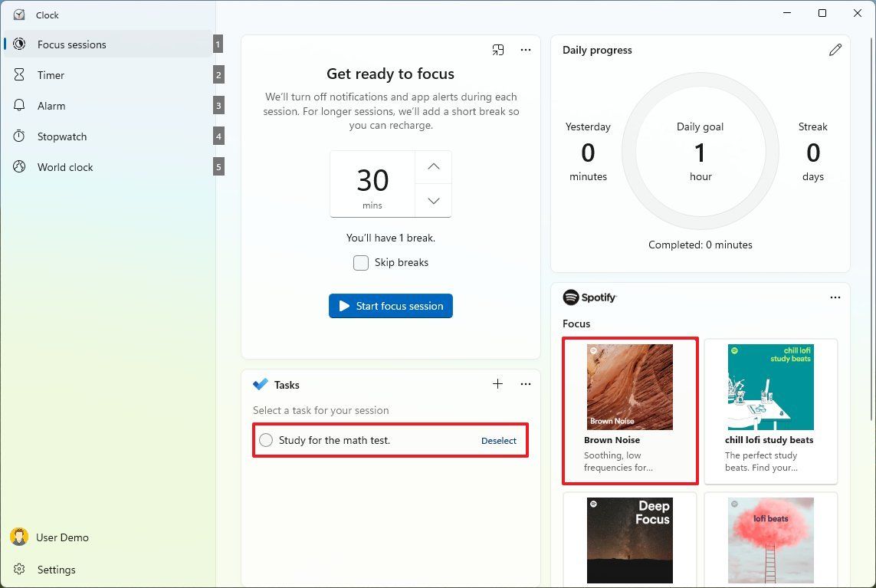This screenshot has width=876, height=588.
Task: Open the Spotify panel more options
Action: click(835, 297)
